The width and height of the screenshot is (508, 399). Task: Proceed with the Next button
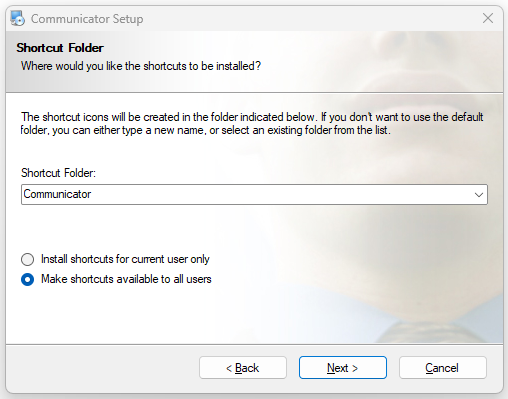click(343, 368)
